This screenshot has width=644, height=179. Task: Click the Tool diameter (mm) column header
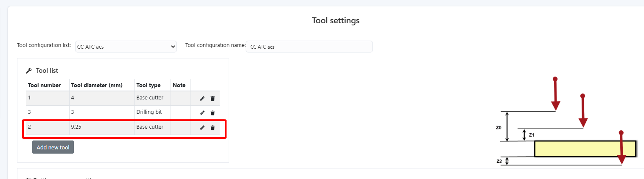[97, 85]
